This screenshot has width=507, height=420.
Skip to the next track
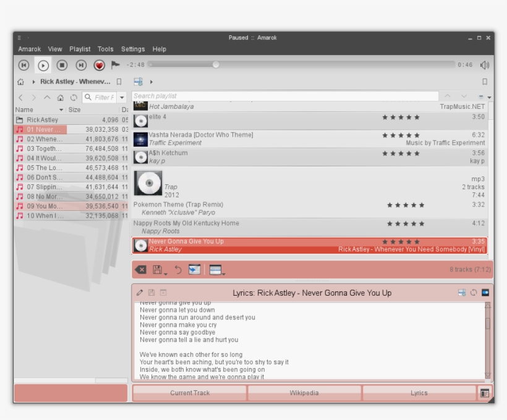coord(80,65)
